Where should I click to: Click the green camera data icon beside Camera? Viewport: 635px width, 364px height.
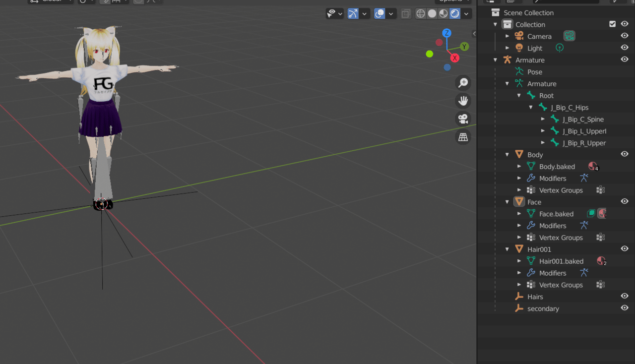pyautogui.click(x=569, y=36)
